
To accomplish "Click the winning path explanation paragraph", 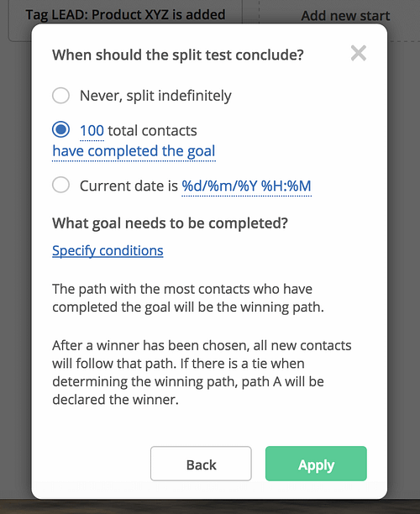I will pyautogui.click(x=188, y=298).
